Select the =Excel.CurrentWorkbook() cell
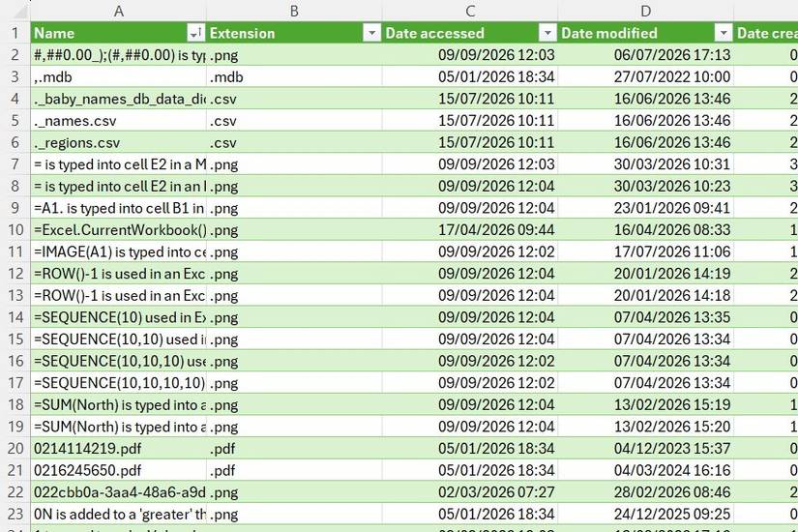This screenshot has height=532, width=798. [119, 230]
